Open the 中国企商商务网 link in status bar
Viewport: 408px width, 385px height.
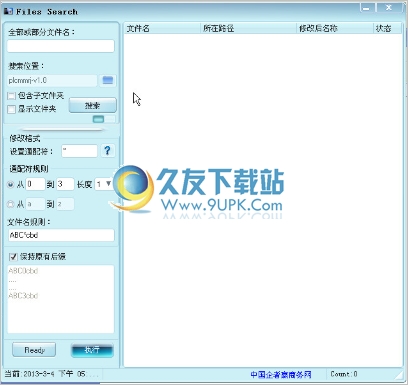point(281,375)
